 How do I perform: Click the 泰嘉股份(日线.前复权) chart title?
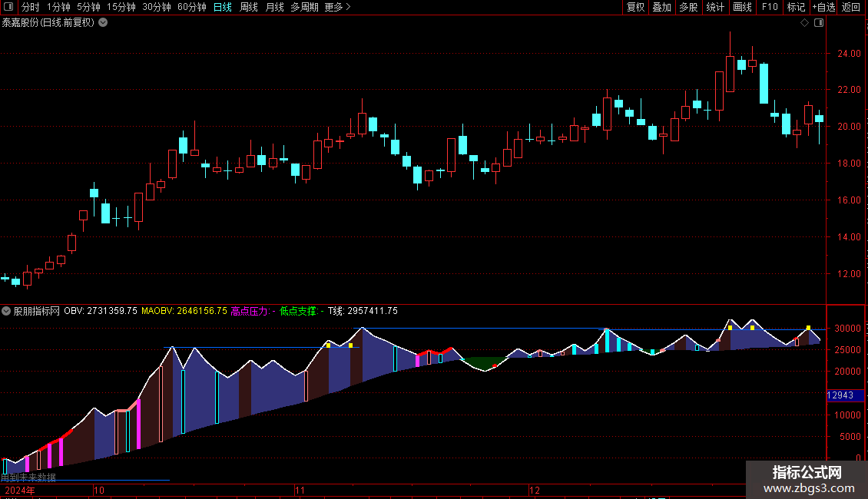[x=48, y=23]
